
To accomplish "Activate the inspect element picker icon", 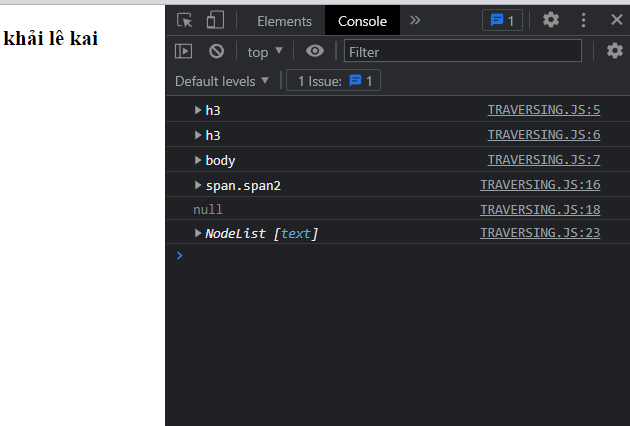I will coord(184,20).
